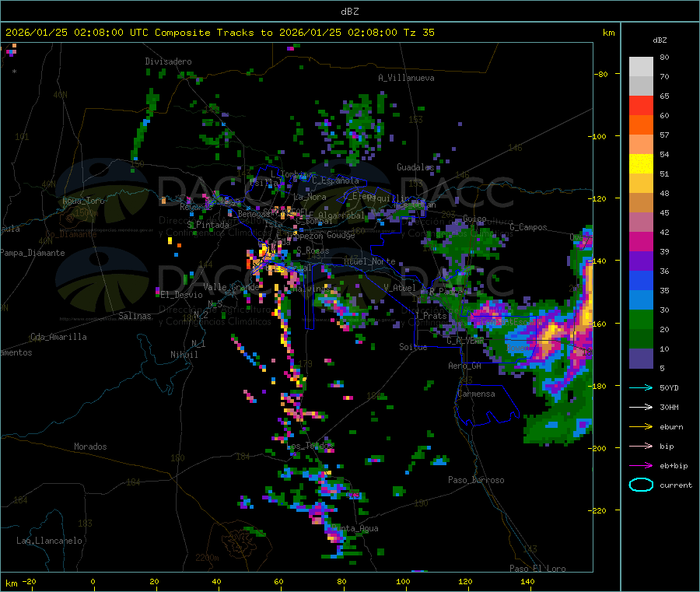The image size is (700, 592).
Task: Click the 'Algarrobal' map label
Action: tap(342, 215)
